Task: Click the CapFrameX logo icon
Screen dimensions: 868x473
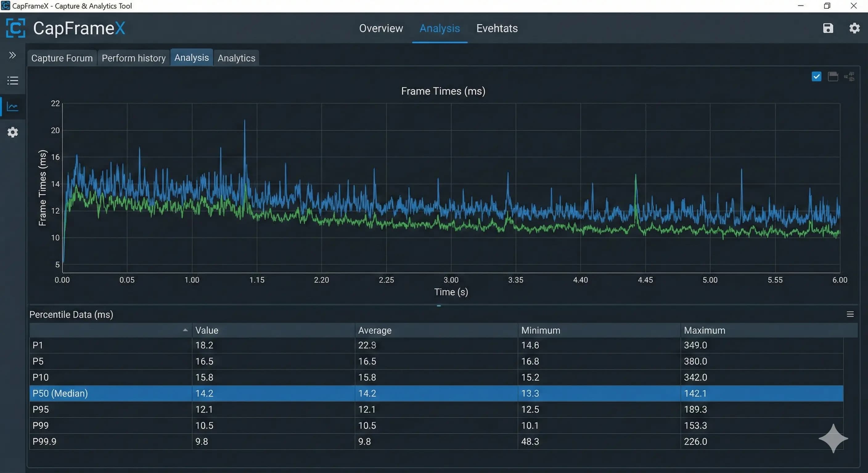Action: [x=15, y=28]
